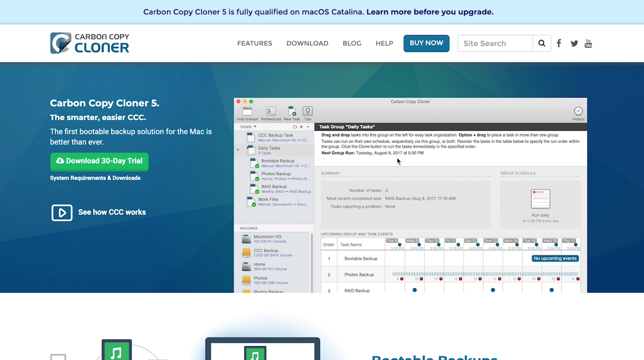Select the RAID Backup task in sidebar
This screenshot has height=360, width=644.
tap(274, 189)
